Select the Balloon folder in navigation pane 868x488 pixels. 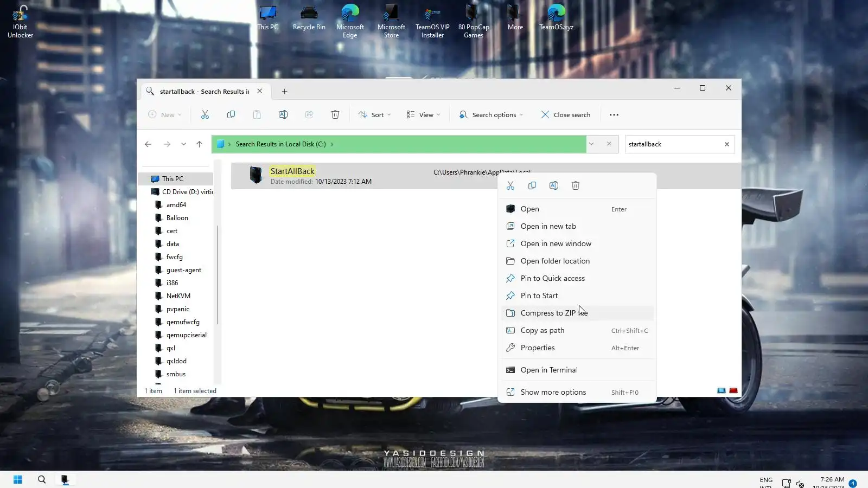pos(177,218)
